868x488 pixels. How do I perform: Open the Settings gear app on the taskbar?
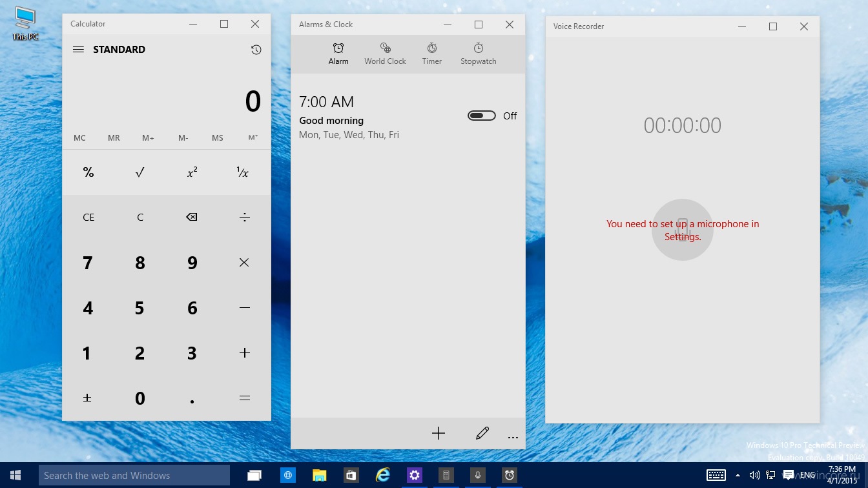point(415,476)
